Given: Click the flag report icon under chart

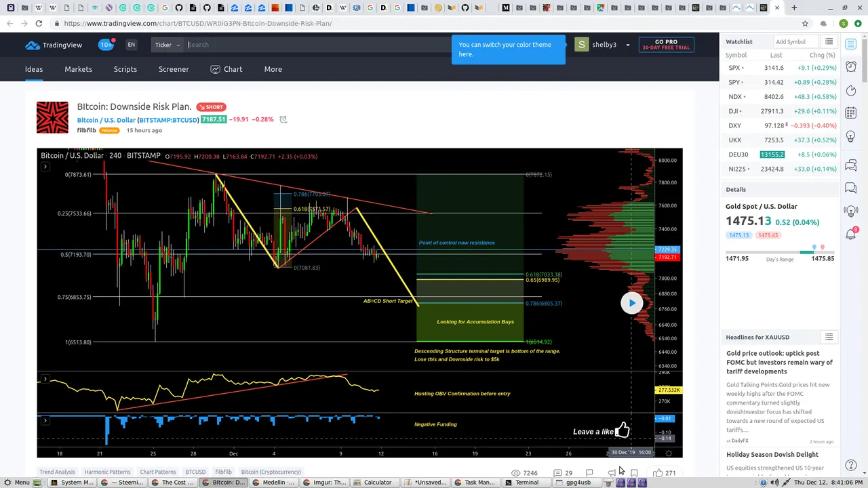Looking at the screenshot, I should [x=589, y=473].
